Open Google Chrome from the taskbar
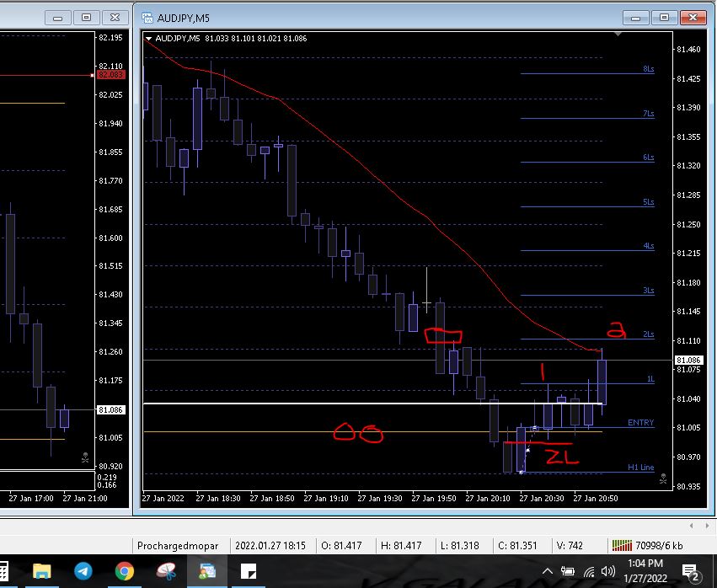The width and height of the screenshot is (717, 588). [125, 571]
